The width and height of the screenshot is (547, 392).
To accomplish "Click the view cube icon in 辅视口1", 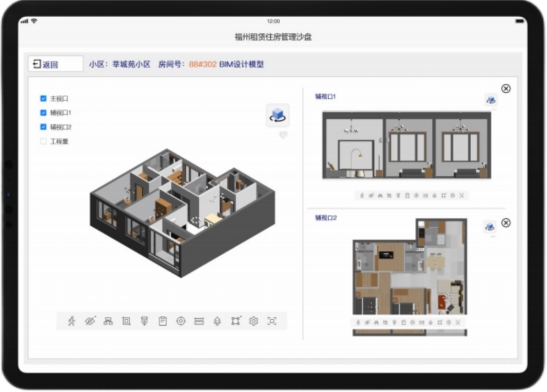I will click(491, 100).
